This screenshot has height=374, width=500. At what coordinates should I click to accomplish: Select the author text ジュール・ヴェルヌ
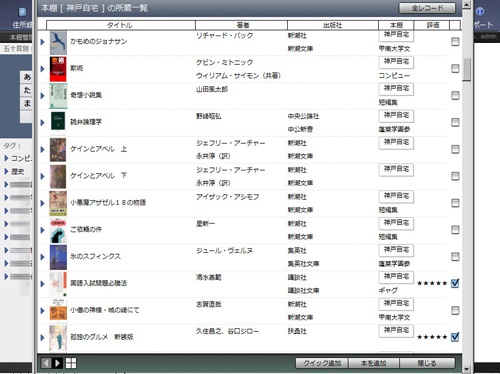[x=224, y=251]
